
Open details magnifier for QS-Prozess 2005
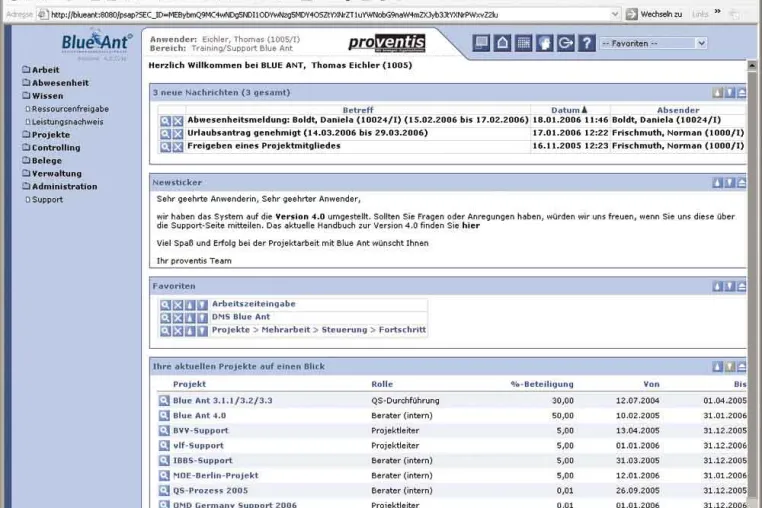[x=164, y=490]
